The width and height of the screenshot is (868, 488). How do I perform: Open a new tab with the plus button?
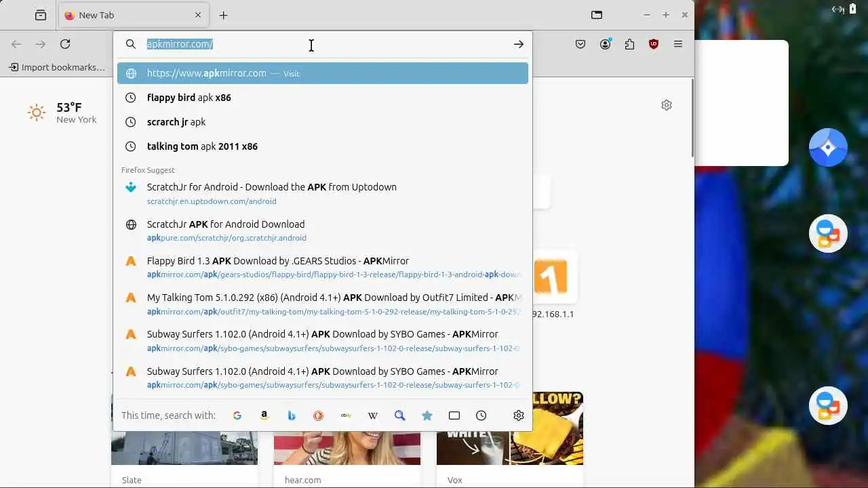pos(223,15)
